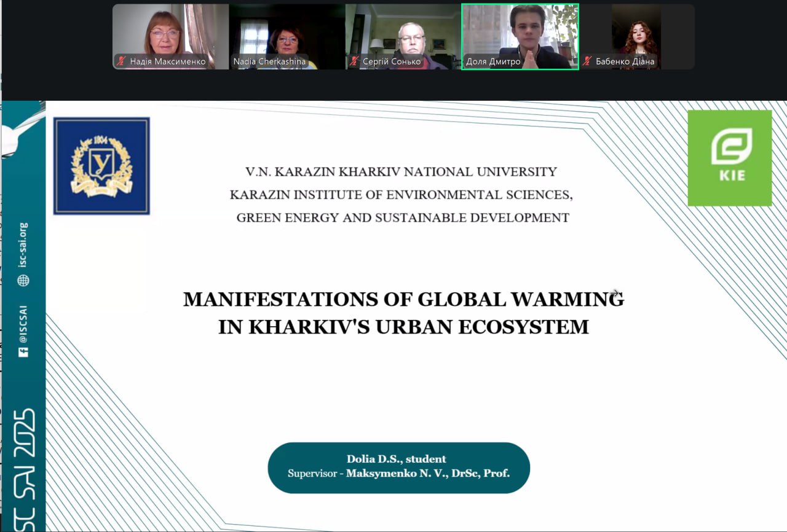Image resolution: width=787 pixels, height=532 pixels.
Task: Click muted mic icon beside Сергій Сонько
Action: pos(355,61)
